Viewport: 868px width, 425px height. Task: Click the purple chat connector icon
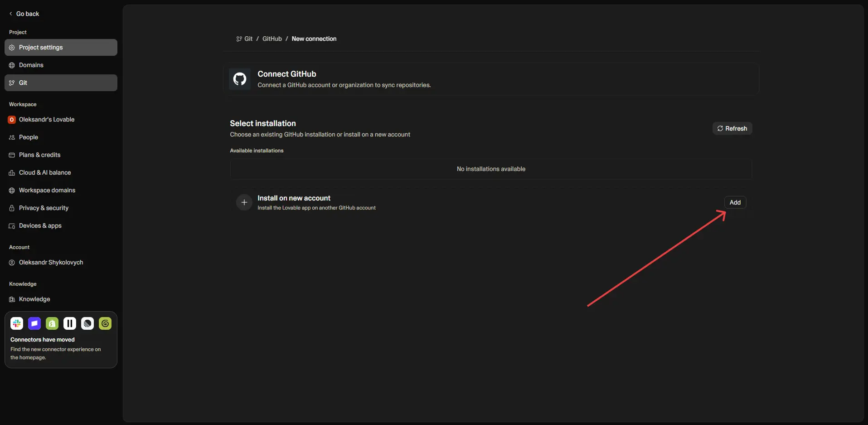coord(34,323)
